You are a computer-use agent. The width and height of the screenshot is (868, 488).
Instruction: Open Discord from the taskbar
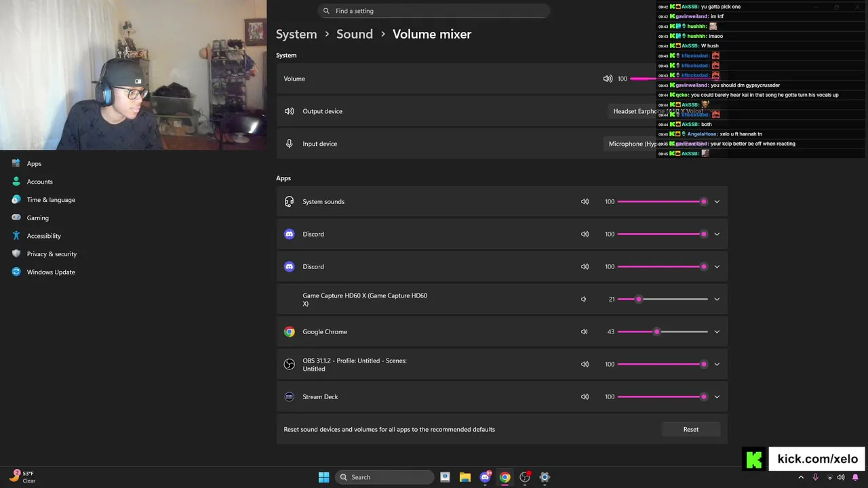point(485,477)
